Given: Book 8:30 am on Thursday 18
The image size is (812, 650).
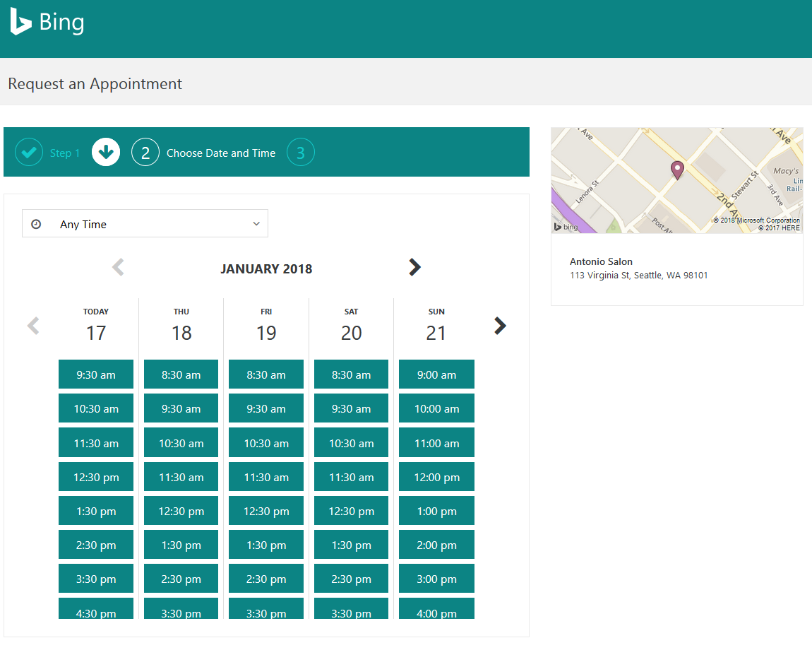Looking at the screenshot, I should (181, 375).
